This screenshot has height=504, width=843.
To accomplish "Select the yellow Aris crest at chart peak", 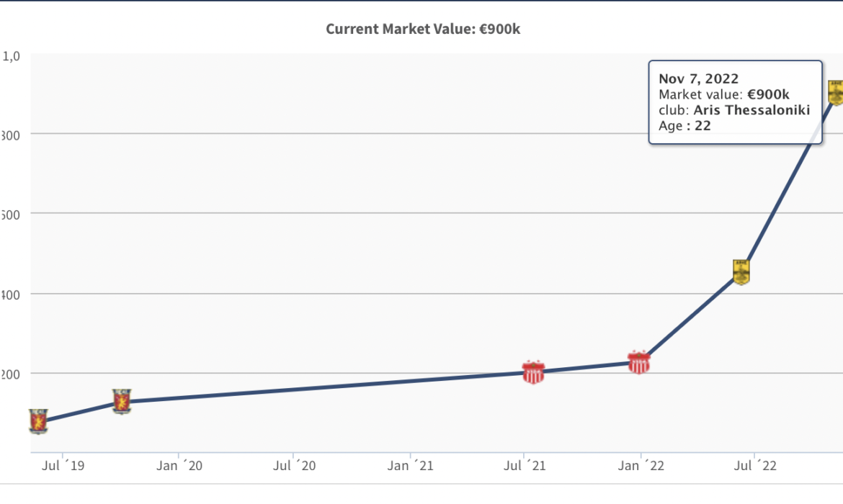I will coord(835,93).
